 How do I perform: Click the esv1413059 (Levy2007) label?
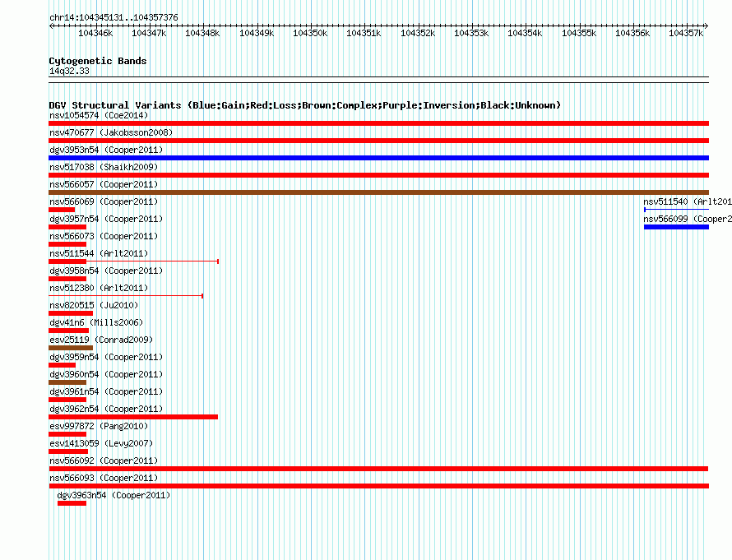(x=101, y=443)
